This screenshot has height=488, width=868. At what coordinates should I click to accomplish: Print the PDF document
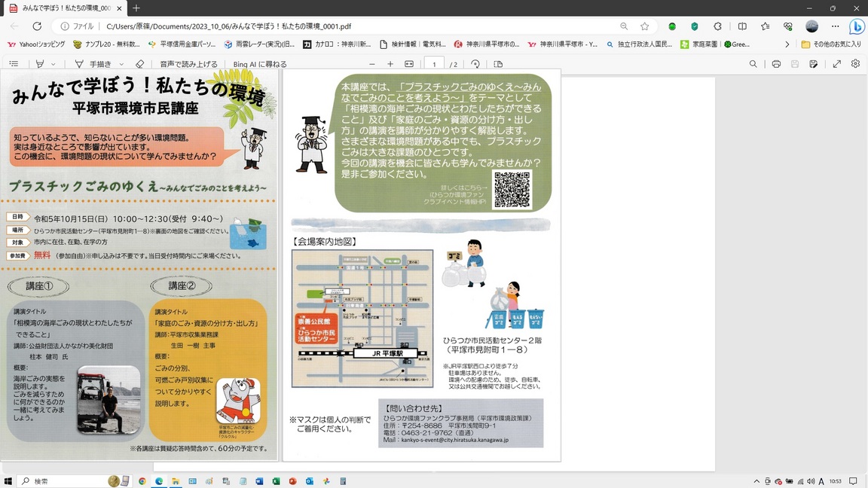776,64
